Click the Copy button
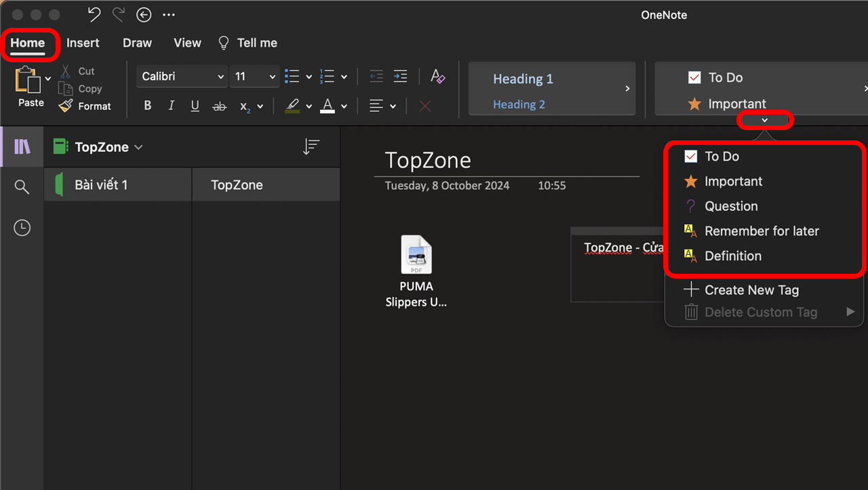This screenshot has width=868, height=490. tap(80, 89)
